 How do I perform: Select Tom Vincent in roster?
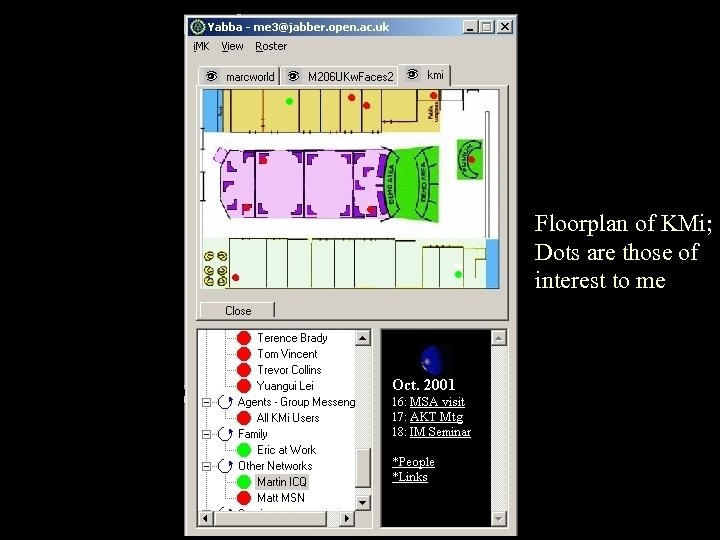(x=287, y=354)
